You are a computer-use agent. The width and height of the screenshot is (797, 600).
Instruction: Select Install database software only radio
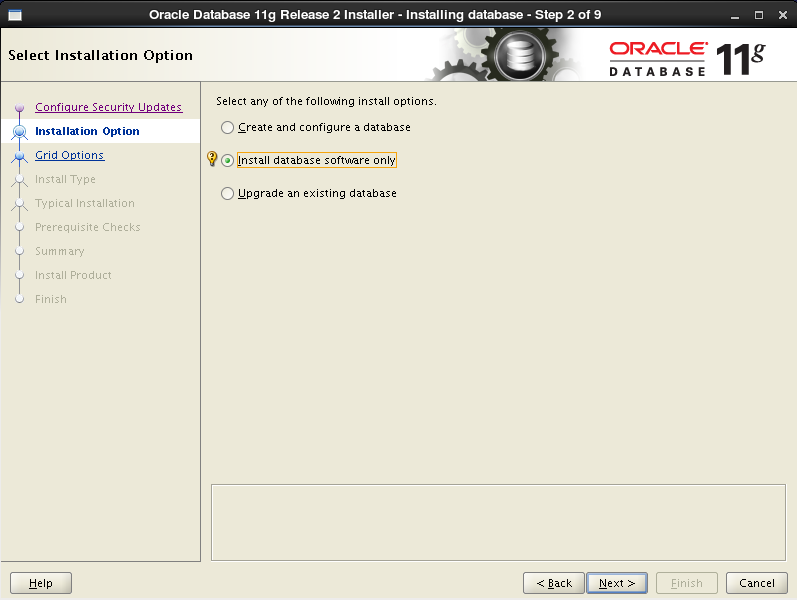[x=227, y=161]
